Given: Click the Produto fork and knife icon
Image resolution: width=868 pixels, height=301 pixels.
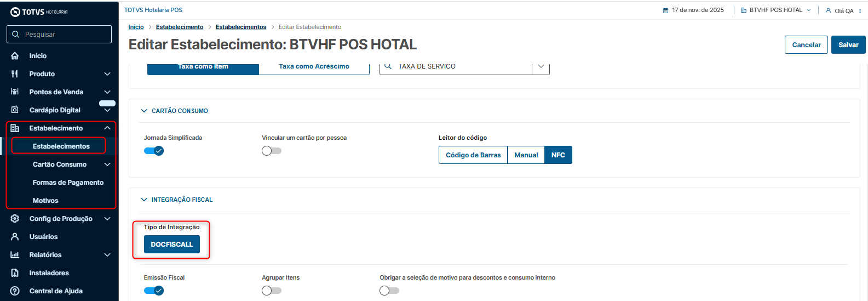Looking at the screenshot, I should 15,74.
